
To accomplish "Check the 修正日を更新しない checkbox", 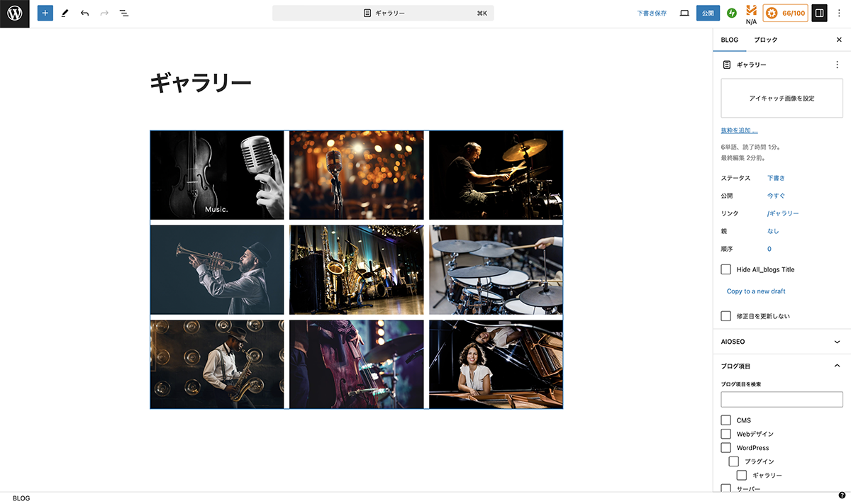I will pos(726,316).
